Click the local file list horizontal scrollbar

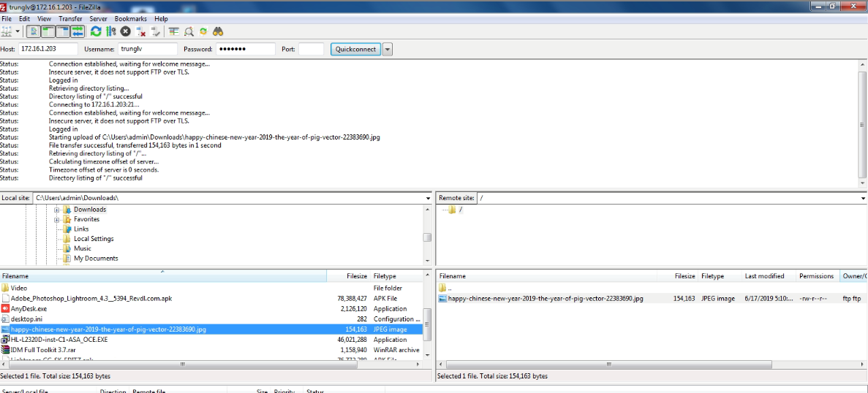(x=182, y=365)
